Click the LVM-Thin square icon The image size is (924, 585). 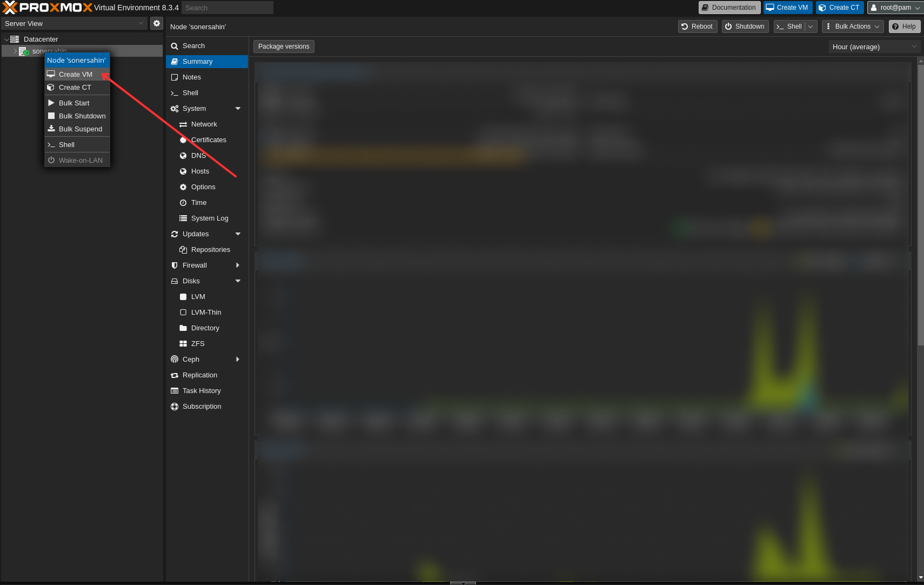(x=183, y=313)
